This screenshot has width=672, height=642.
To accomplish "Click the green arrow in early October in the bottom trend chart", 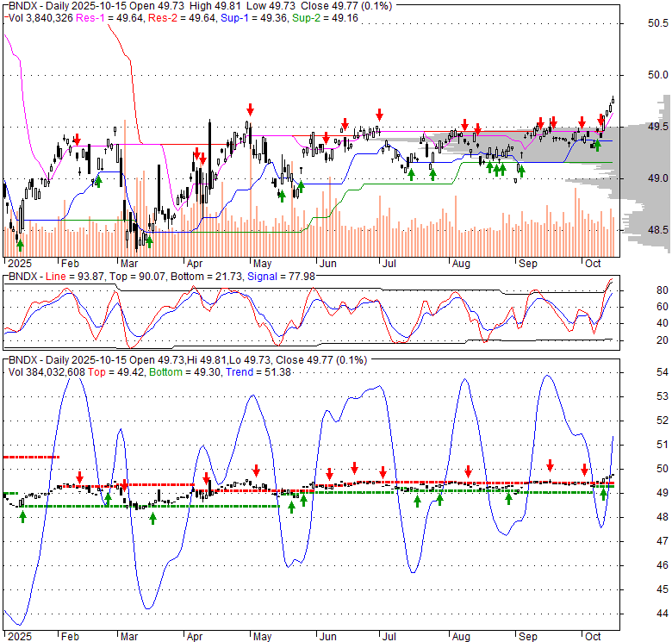I will click(603, 495).
